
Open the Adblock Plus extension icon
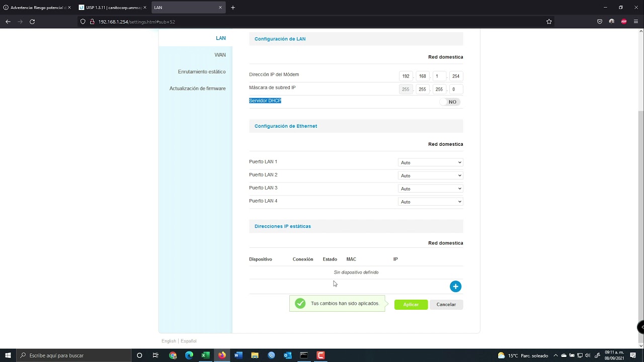click(624, 22)
